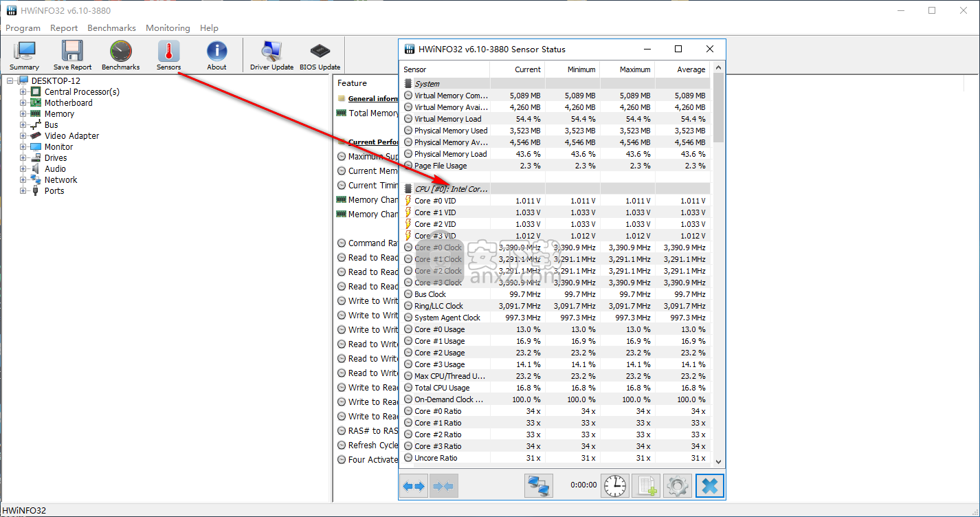Select the Total CPU Usage row
This screenshot has height=517, width=980.
tap(555, 388)
